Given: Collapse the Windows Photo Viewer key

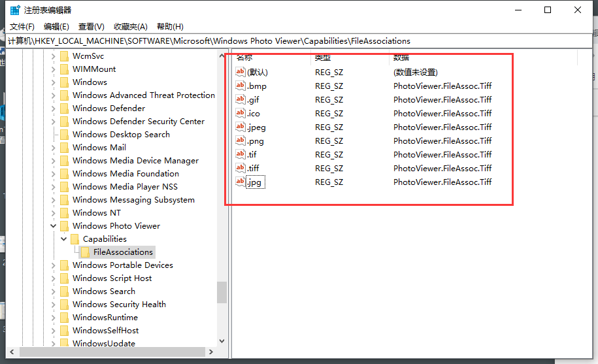Looking at the screenshot, I should [x=54, y=225].
